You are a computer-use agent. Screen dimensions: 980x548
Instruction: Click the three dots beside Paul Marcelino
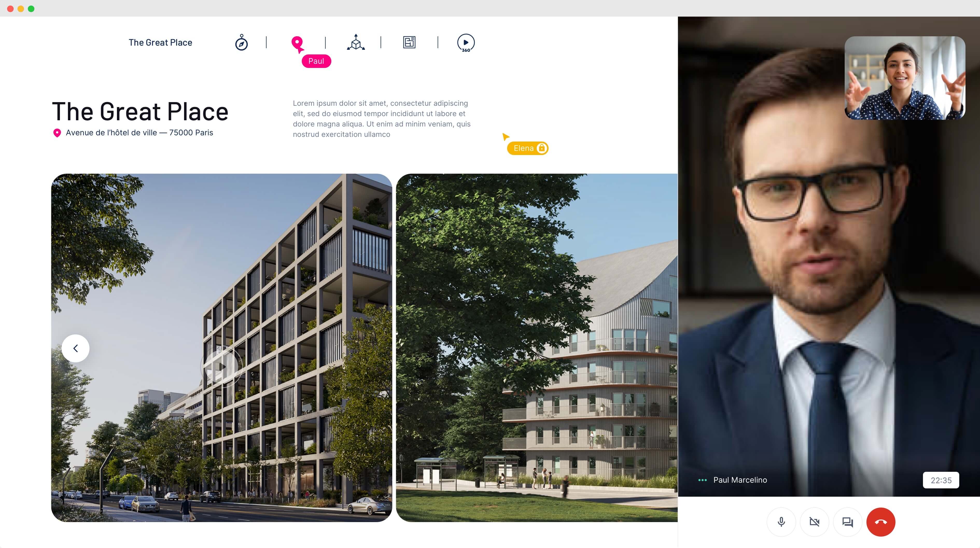click(702, 480)
